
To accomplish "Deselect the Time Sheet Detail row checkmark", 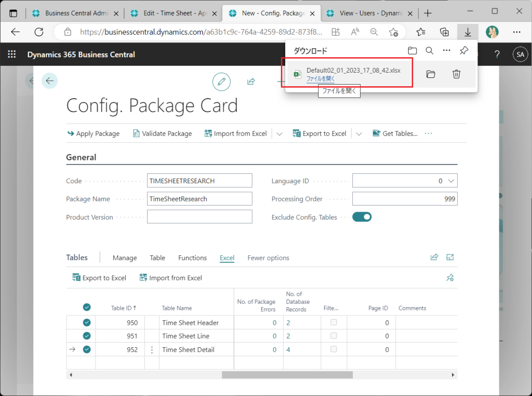I will (87, 349).
